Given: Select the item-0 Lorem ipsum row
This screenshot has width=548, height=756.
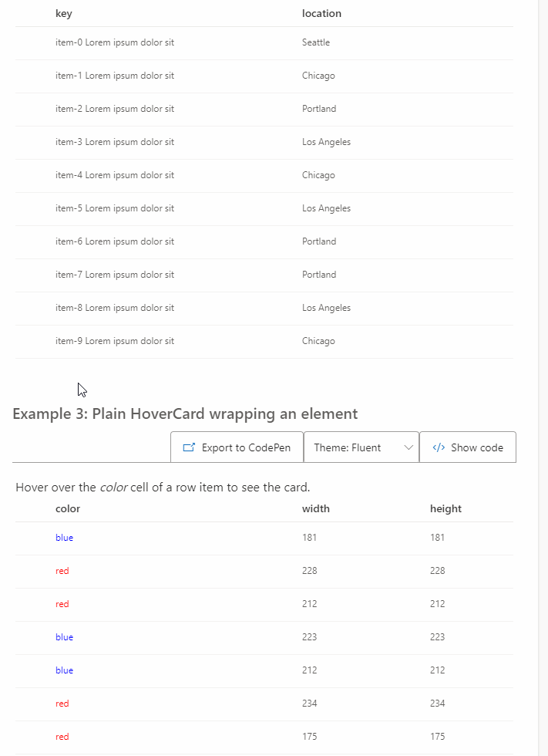Looking at the screenshot, I should coord(115,42).
